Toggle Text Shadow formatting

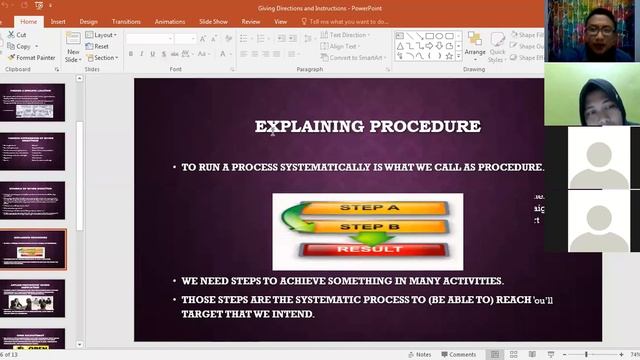pyautogui.click(x=164, y=54)
